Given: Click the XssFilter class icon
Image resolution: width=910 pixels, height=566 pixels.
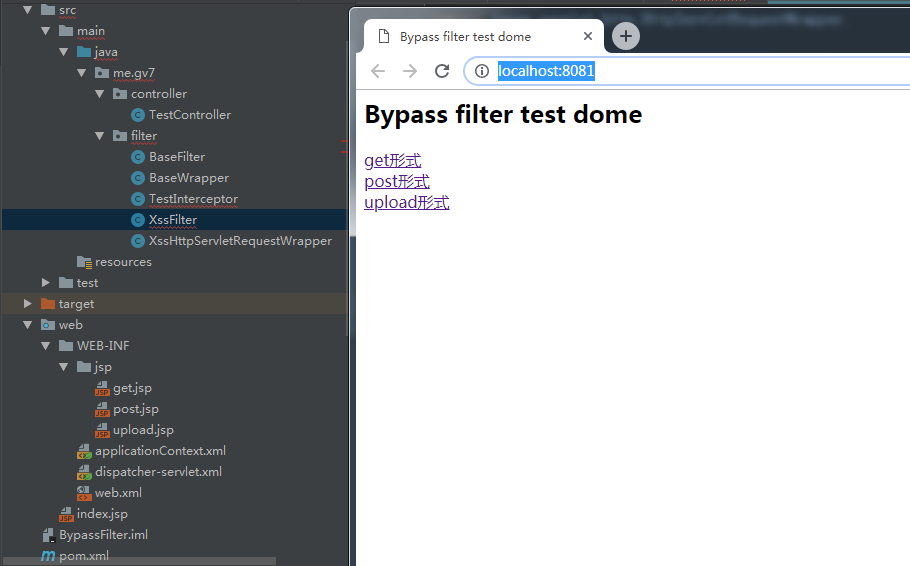Looking at the screenshot, I should point(138,220).
